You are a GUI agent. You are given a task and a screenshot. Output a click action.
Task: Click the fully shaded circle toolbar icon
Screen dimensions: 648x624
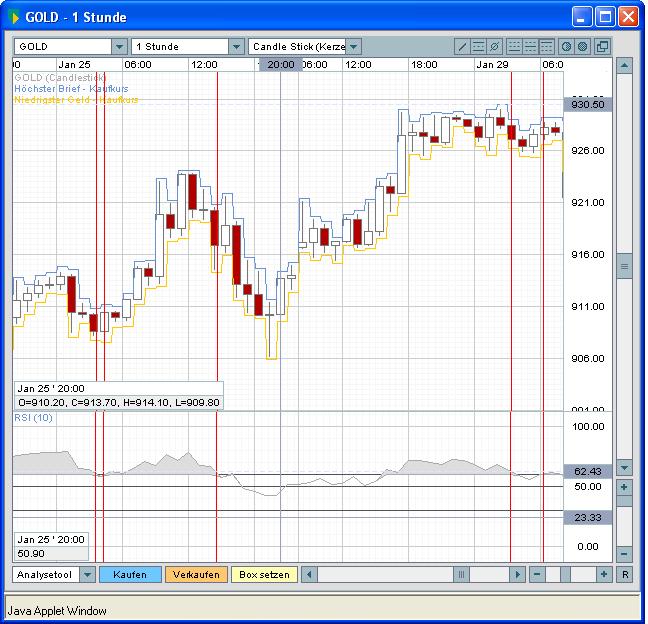coord(582,47)
